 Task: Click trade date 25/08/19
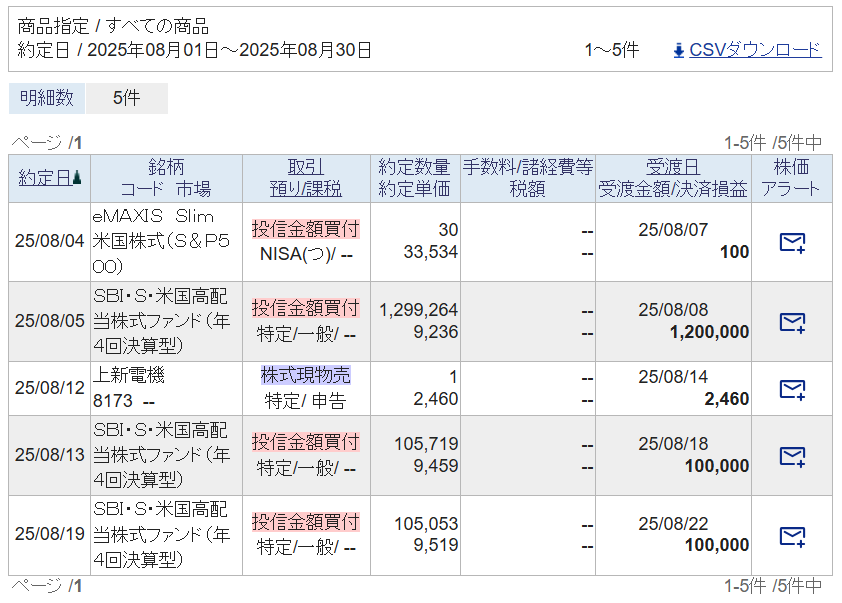point(49,534)
